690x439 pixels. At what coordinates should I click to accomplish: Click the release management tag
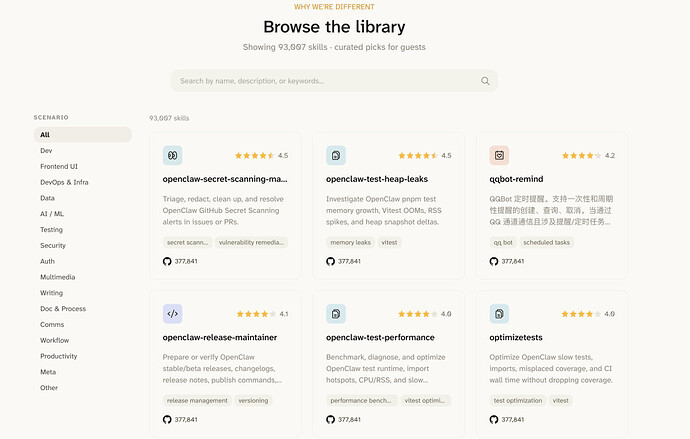197,401
